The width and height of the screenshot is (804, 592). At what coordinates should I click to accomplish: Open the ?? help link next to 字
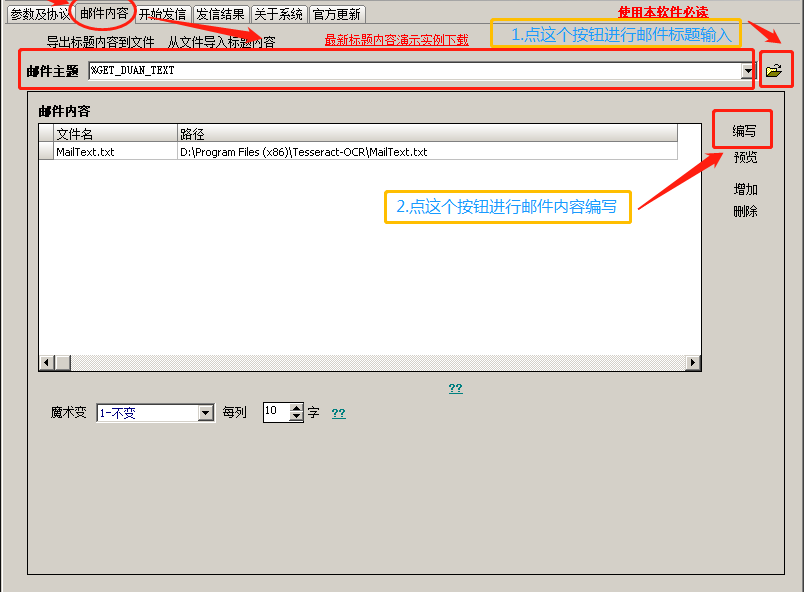pos(338,413)
